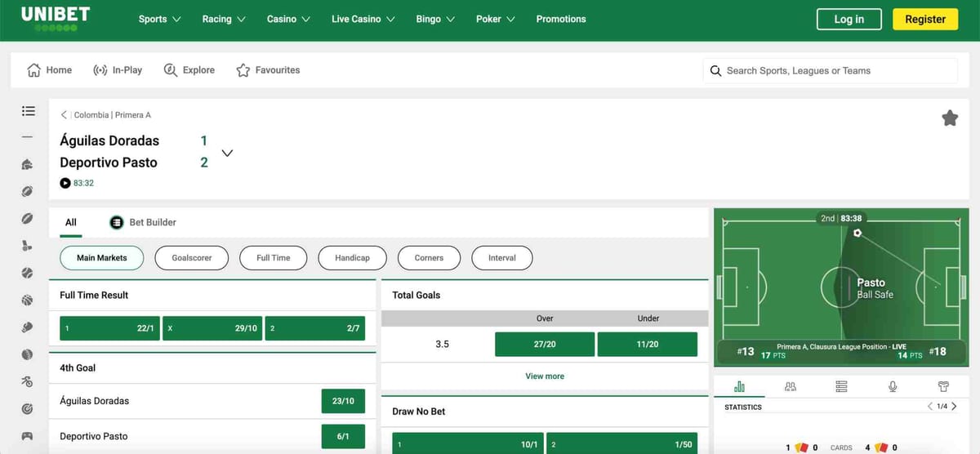Bet on away win at 2/7

pos(315,328)
